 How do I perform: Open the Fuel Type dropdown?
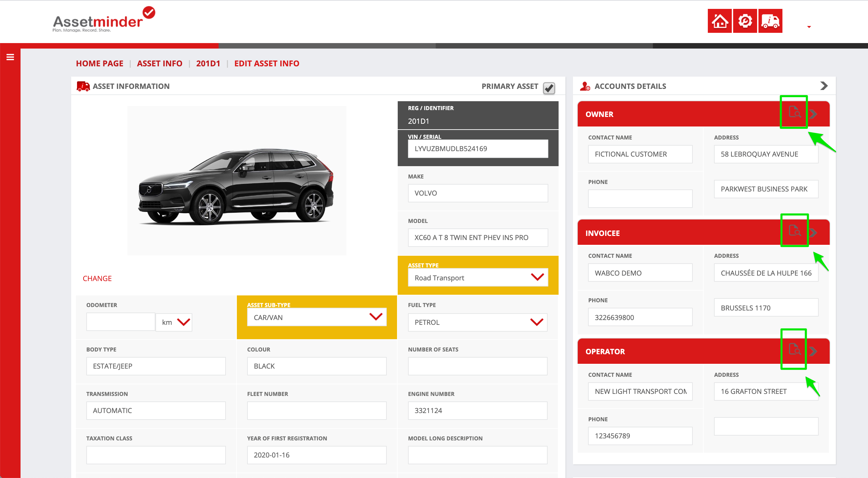pyautogui.click(x=478, y=322)
